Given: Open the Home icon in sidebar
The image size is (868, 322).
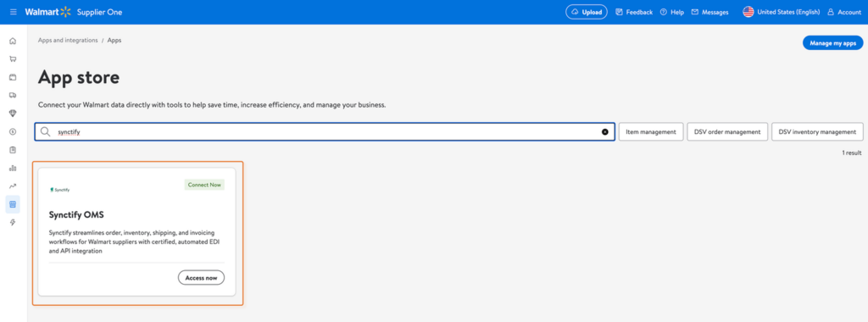Looking at the screenshot, I should click(x=13, y=41).
